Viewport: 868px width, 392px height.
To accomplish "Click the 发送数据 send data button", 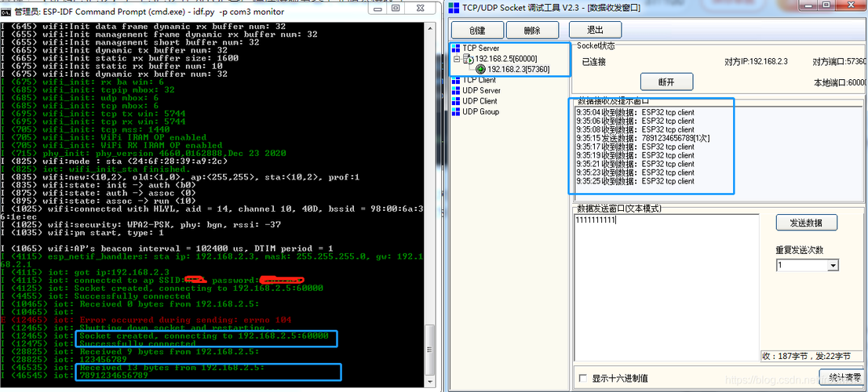I will click(806, 223).
